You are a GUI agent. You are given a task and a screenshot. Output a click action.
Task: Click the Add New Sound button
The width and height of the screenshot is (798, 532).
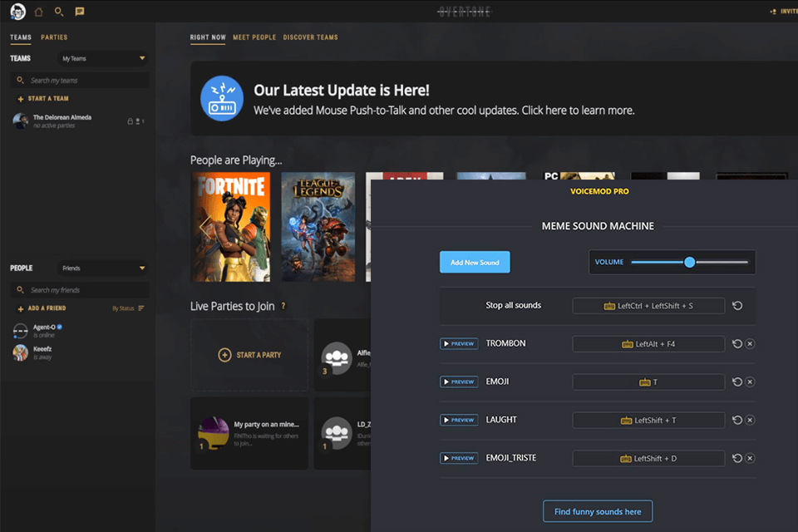(475, 262)
